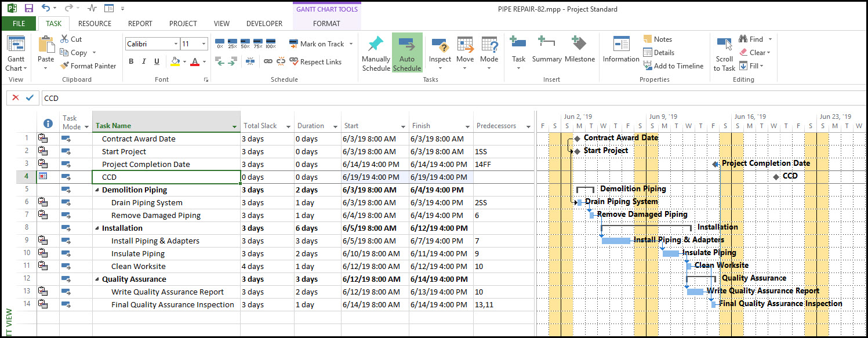Toggle Manually Schedule mode
Image resolution: width=868 pixels, height=338 pixels.
(376, 52)
